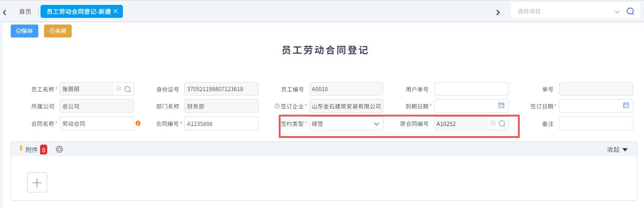Screen dimensions: 644x208
Task: Click the 所属公司 field 总公司
Action: coord(97,106)
